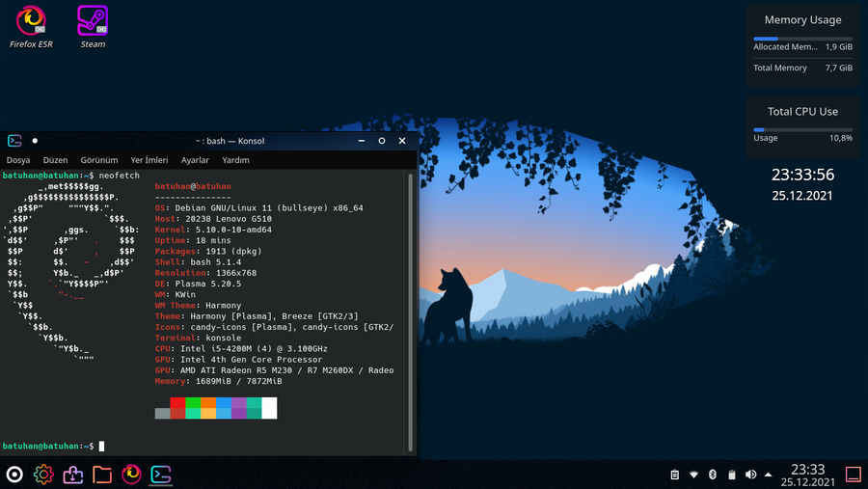Close the Konsole window
This screenshot has width=868, height=489.
pos(402,141)
